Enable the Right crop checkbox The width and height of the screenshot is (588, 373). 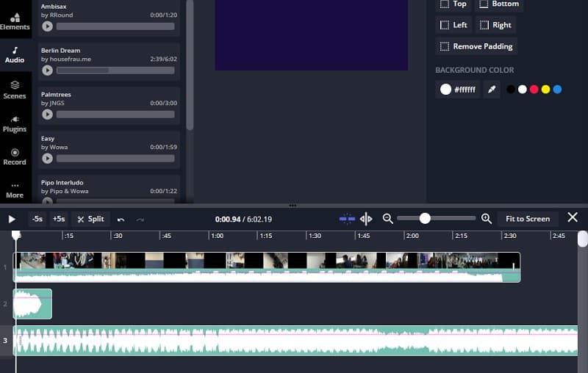point(484,25)
